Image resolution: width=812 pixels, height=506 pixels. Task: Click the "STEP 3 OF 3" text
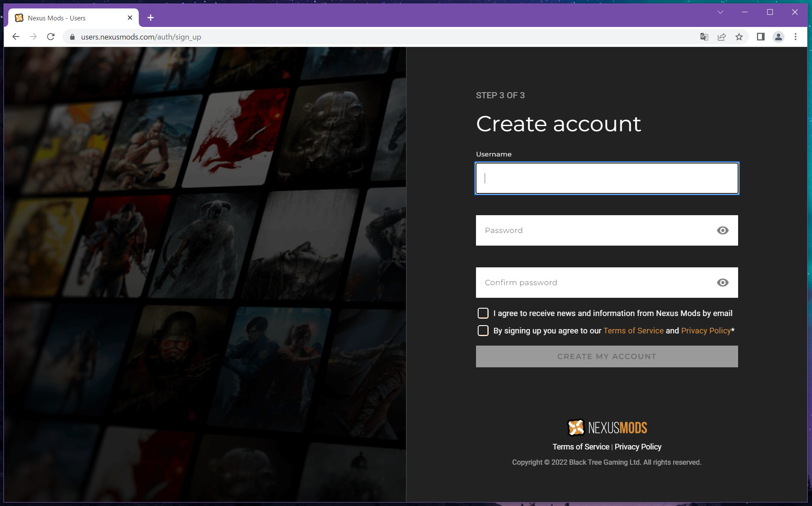(500, 95)
